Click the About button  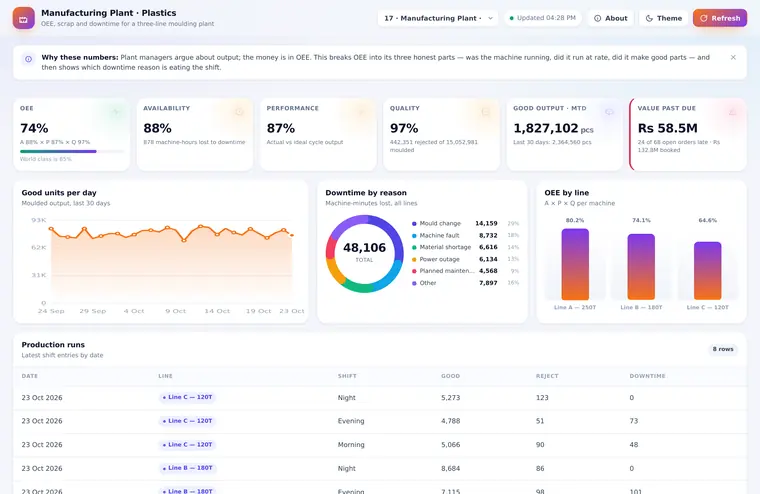tap(610, 18)
